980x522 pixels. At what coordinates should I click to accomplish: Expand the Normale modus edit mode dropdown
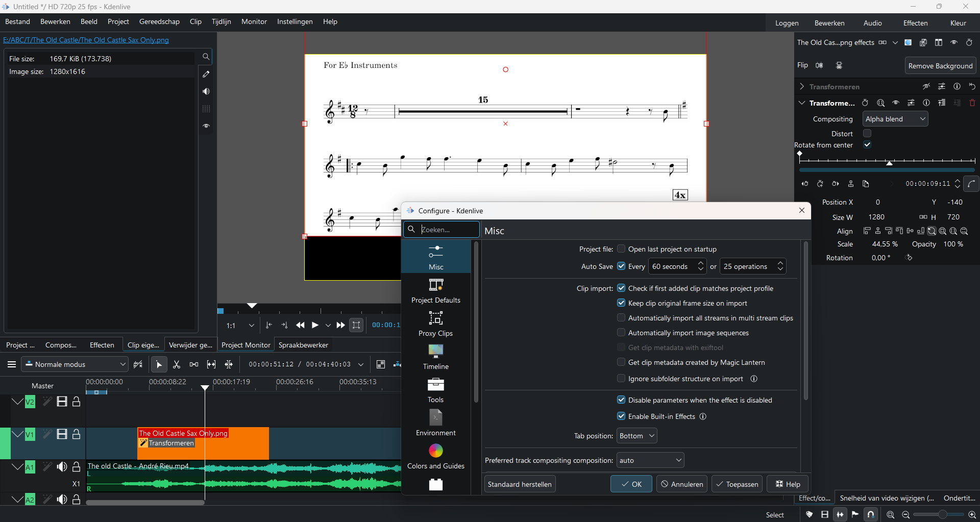coord(75,364)
